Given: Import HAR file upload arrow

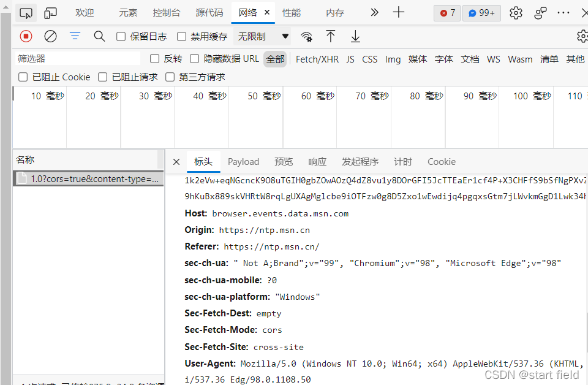Looking at the screenshot, I should (330, 36).
